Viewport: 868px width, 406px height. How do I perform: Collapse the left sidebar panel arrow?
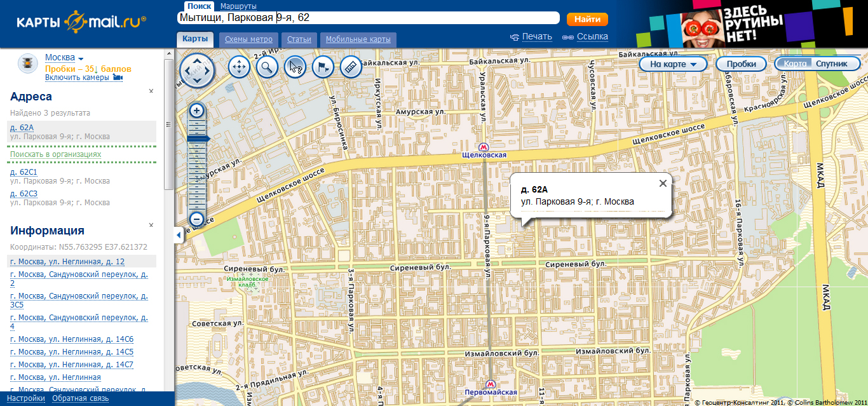(179, 235)
